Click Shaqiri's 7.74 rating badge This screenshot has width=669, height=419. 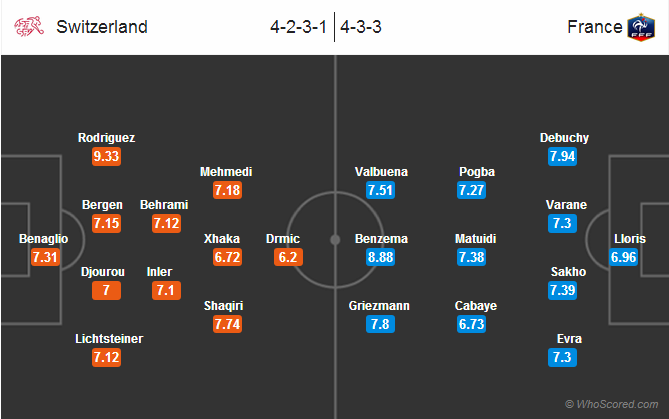pyautogui.click(x=227, y=324)
